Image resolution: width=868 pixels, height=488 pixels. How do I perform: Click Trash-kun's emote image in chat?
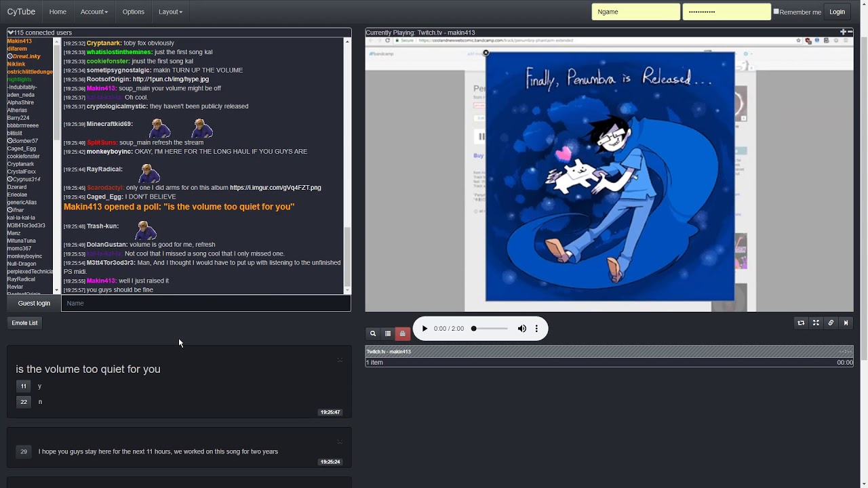click(145, 230)
